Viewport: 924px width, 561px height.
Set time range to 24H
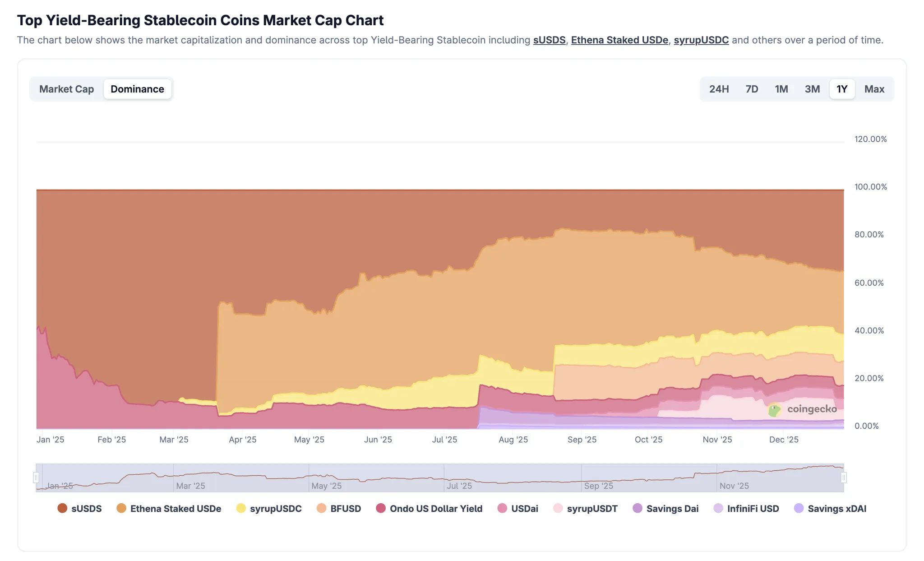pyautogui.click(x=719, y=89)
